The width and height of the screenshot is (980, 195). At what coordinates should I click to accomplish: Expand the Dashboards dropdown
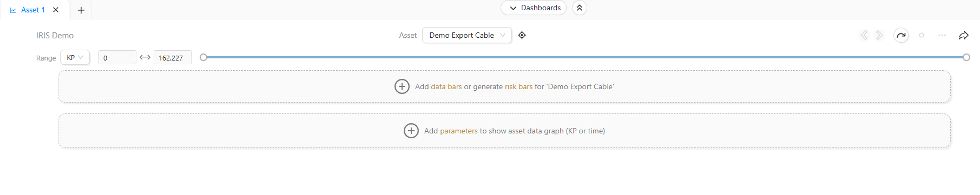(534, 8)
